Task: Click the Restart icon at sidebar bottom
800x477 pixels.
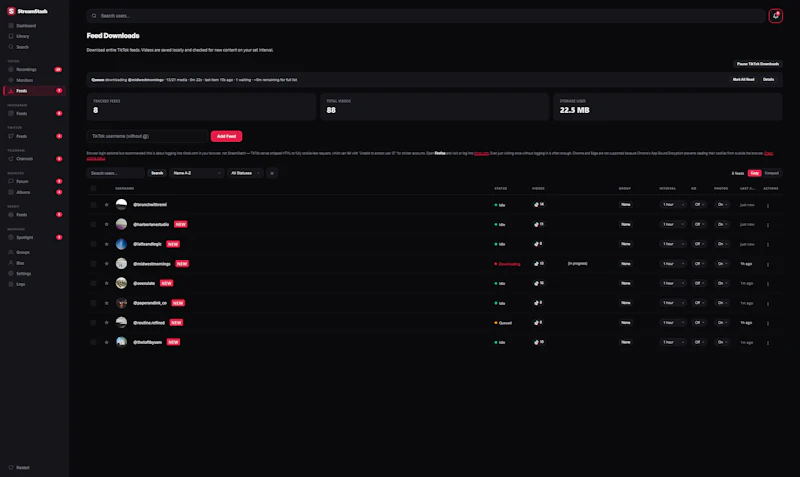Action: [x=11, y=467]
